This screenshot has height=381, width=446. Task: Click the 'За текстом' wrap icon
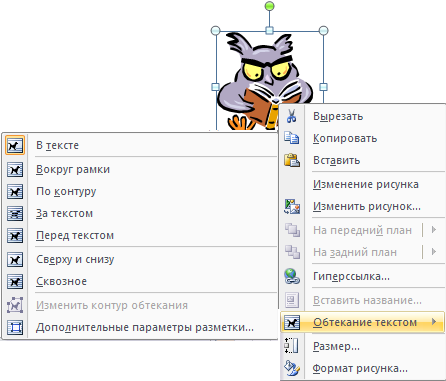pos(15,214)
